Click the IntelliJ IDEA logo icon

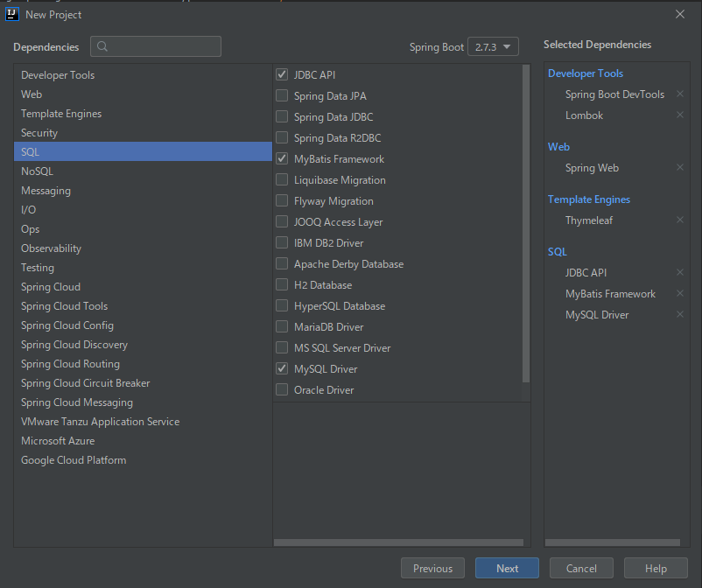[12, 14]
